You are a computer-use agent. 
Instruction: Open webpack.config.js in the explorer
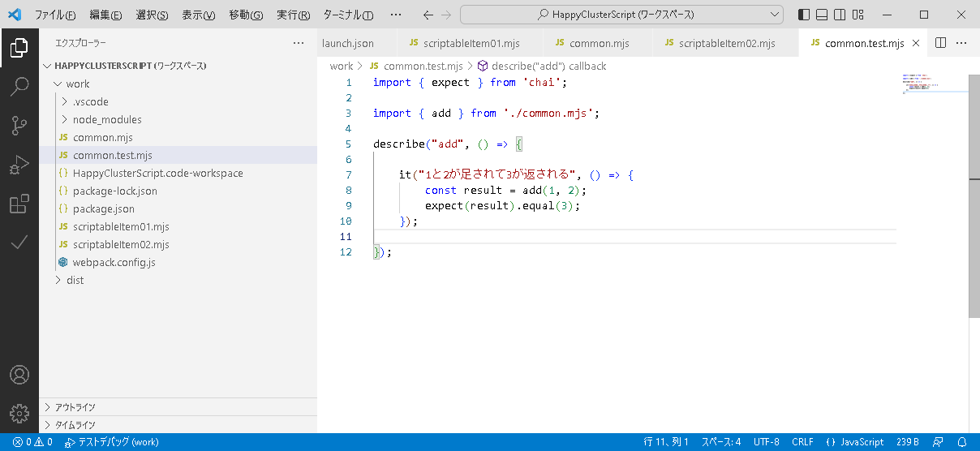tap(178, 262)
